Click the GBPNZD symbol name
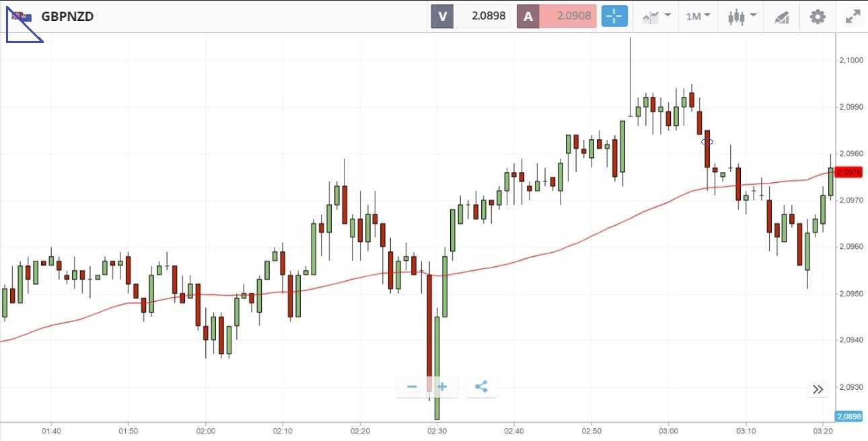This screenshot has width=868, height=441. [67, 16]
